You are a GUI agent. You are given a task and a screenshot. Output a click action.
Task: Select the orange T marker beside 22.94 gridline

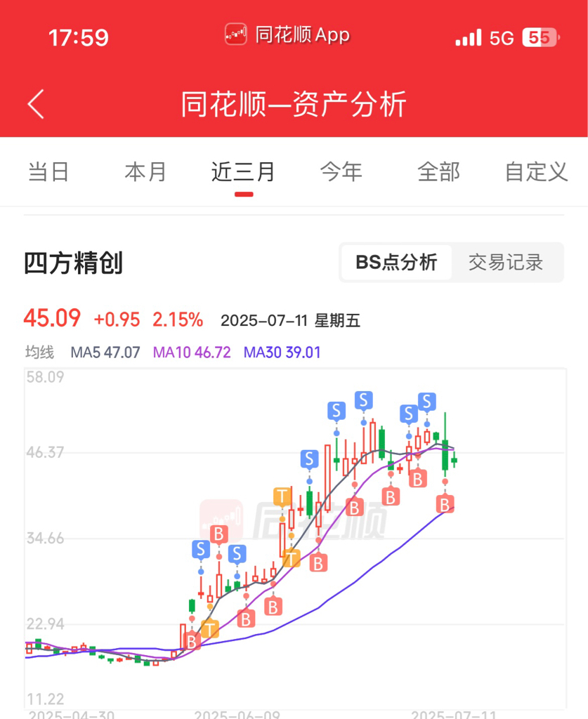coord(209,628)
